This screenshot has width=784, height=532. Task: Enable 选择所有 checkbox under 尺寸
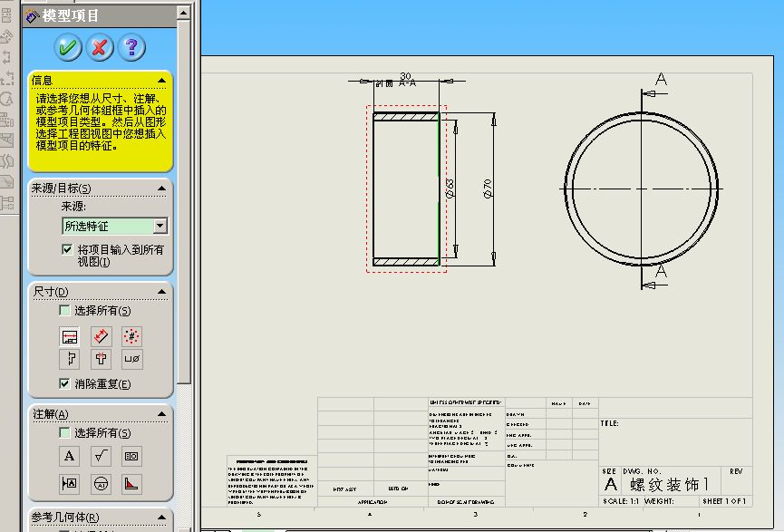[64, 311]
